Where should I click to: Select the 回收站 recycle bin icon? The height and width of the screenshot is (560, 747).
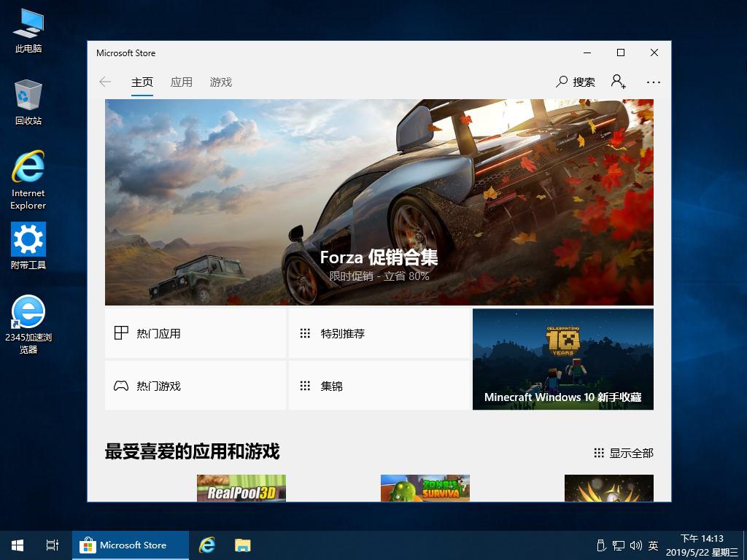28,102
